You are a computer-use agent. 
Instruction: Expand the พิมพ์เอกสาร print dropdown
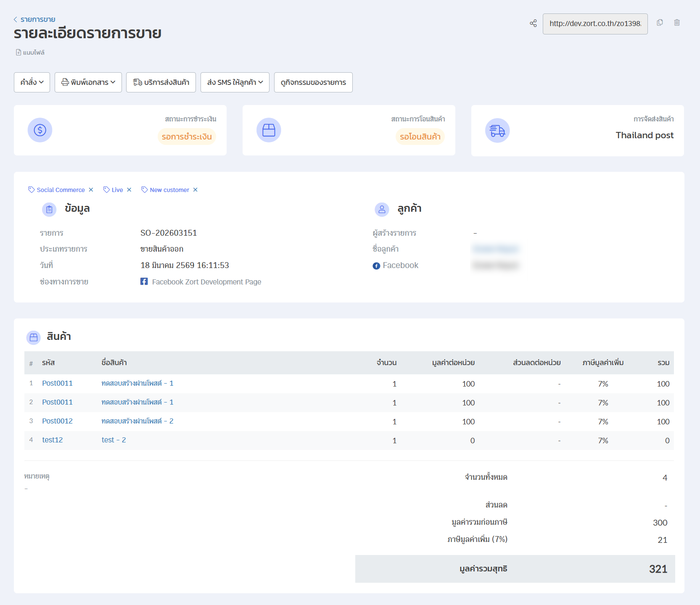(88, 82)
